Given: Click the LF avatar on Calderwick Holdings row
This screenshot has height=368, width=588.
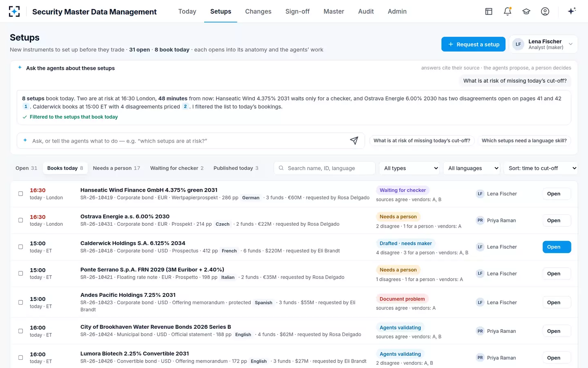Looking at the screenshot, I should click(x=480, y=247).
